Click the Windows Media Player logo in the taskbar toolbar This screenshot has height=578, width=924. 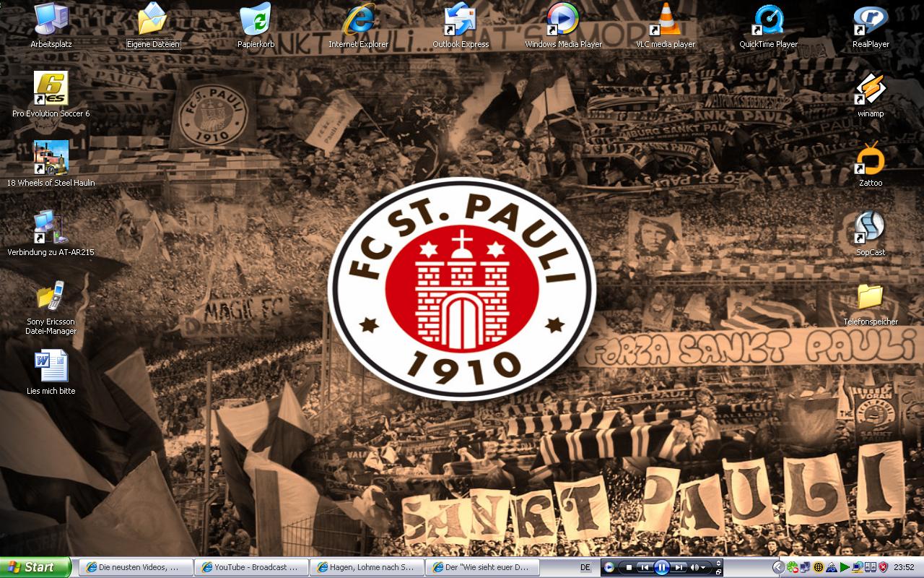[609, 567]
